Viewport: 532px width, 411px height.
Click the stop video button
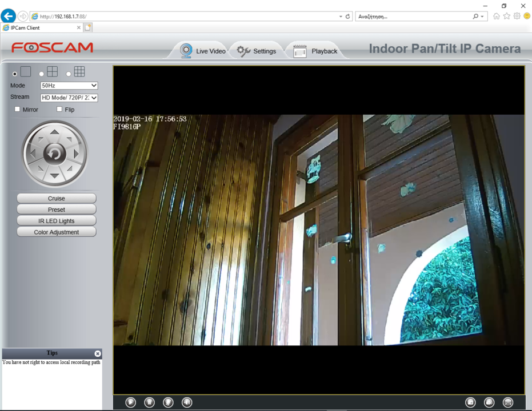click(149, 402)
